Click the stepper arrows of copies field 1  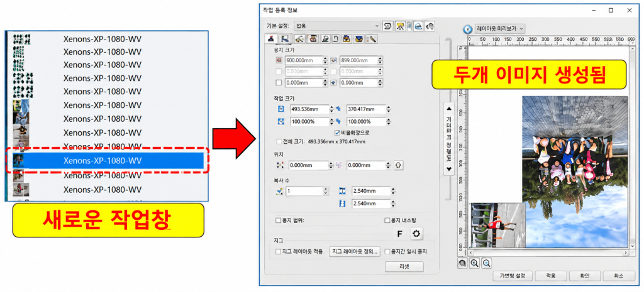click(326, 191)
